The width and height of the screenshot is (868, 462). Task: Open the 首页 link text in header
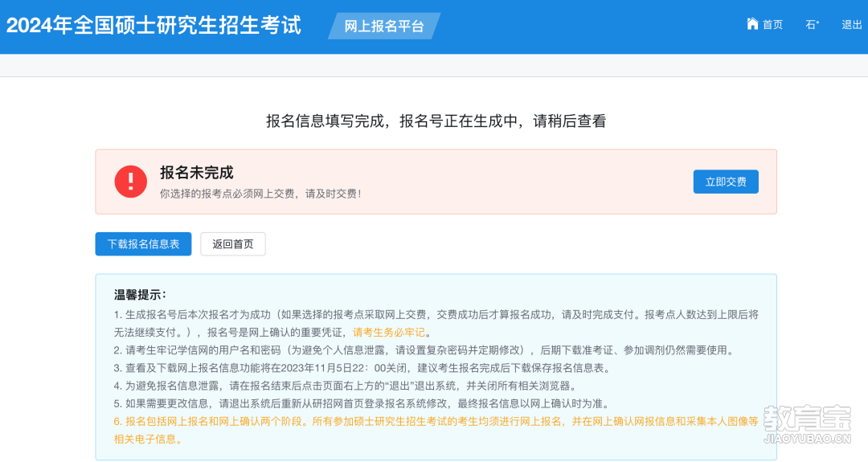(773, 25)
